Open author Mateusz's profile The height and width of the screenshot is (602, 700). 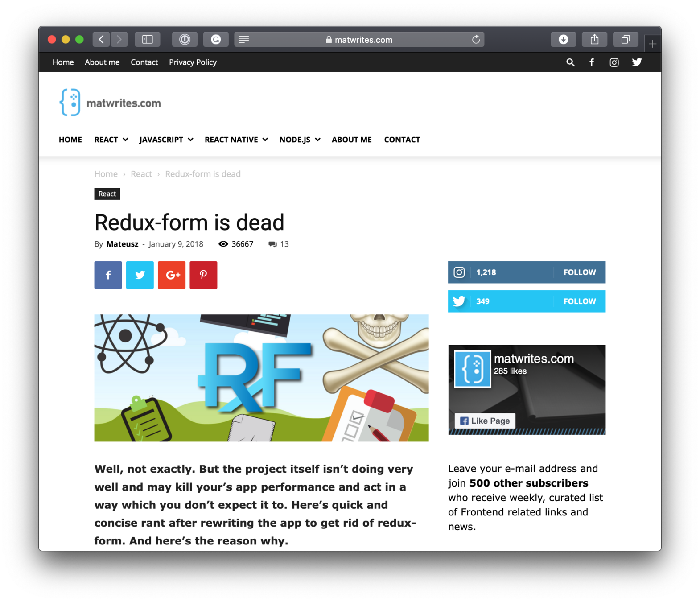click(122, 244)
